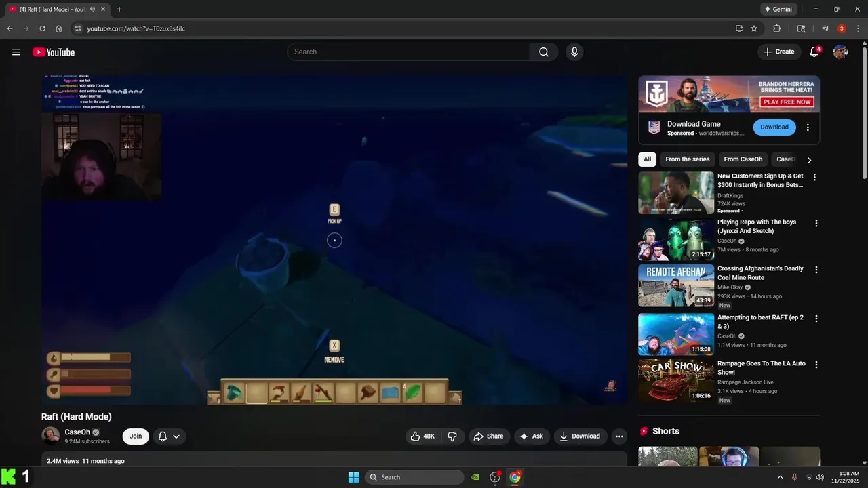Open options menu for Attempting to beat RAFT
This screenshot has width=868, height=488.
(x=816, y=319)
